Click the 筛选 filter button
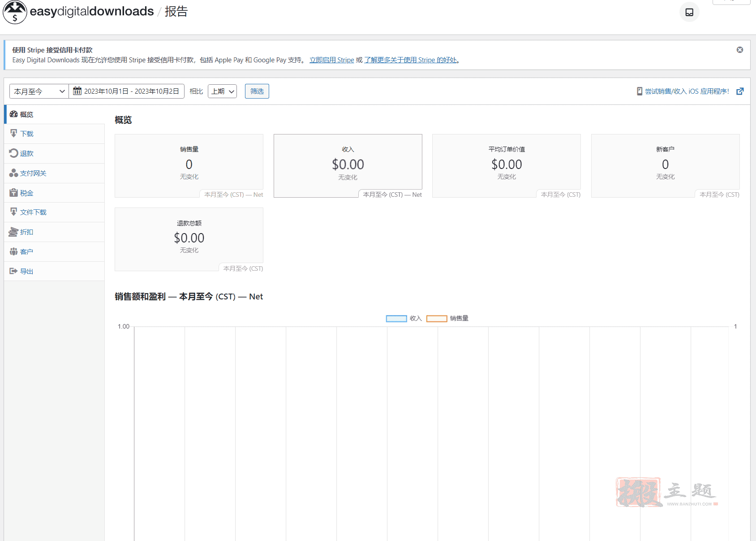The image size is (756, 541). coord(257,91)
